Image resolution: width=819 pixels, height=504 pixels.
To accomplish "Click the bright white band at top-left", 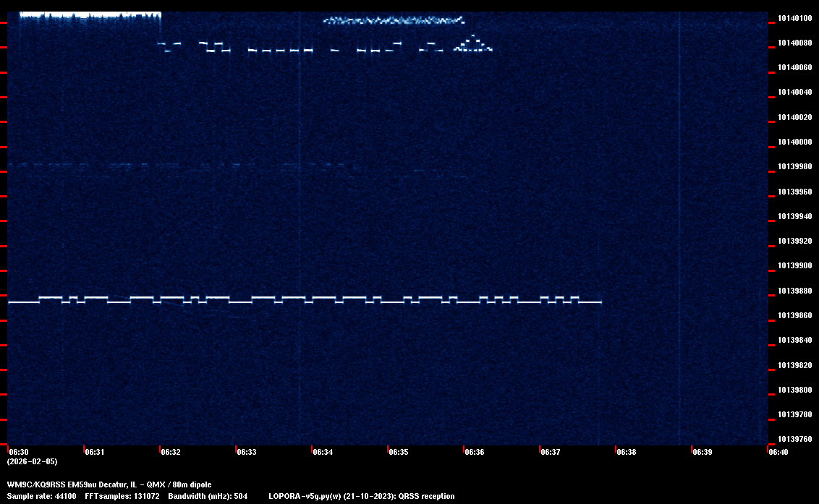I will point(89,14).
